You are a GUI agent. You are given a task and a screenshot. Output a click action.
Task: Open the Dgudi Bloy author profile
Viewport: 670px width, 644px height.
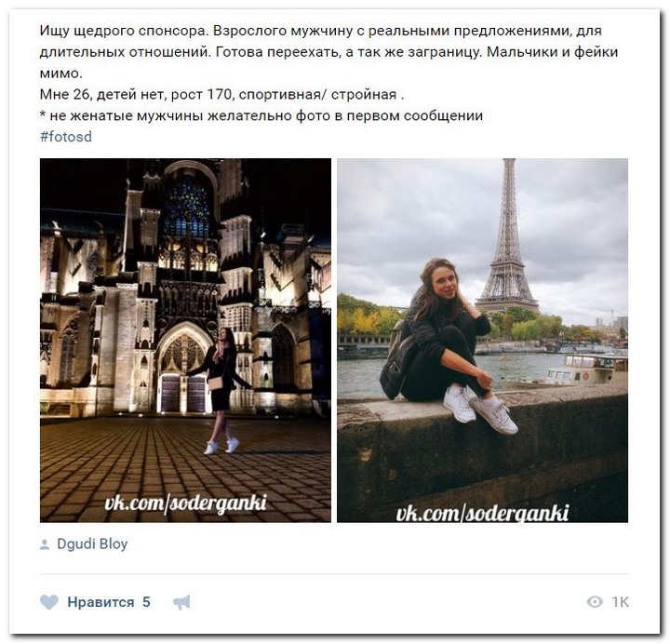(x=92, y=543)
